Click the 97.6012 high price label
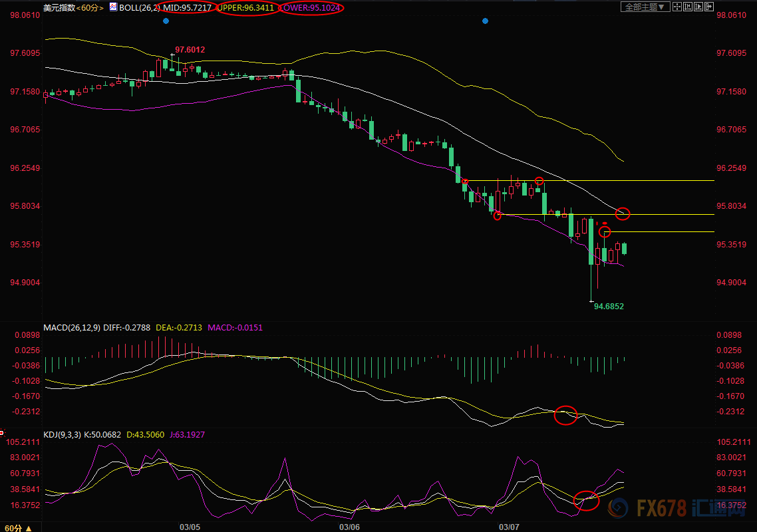 [190, 50]
